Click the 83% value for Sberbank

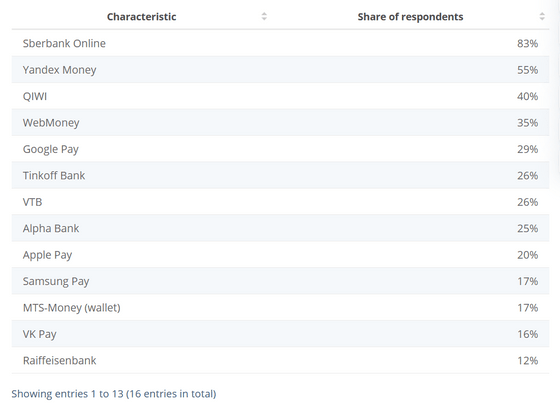528,44
